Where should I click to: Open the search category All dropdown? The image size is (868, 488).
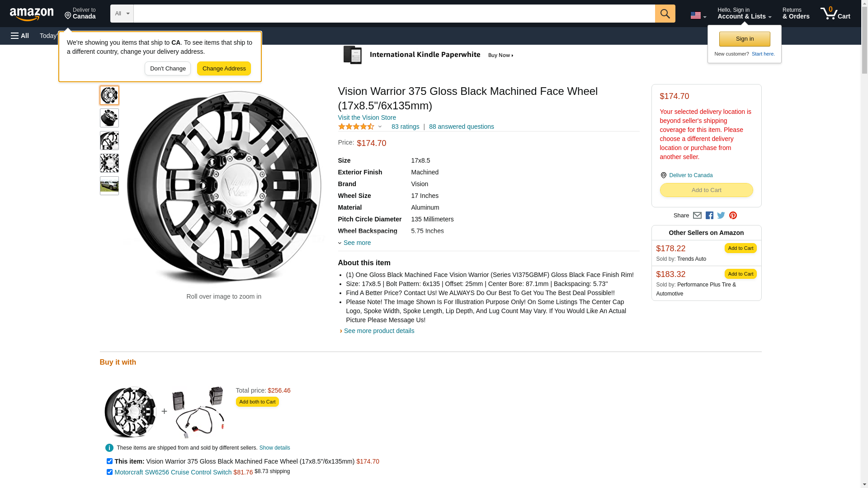click(x=122, y=14)
